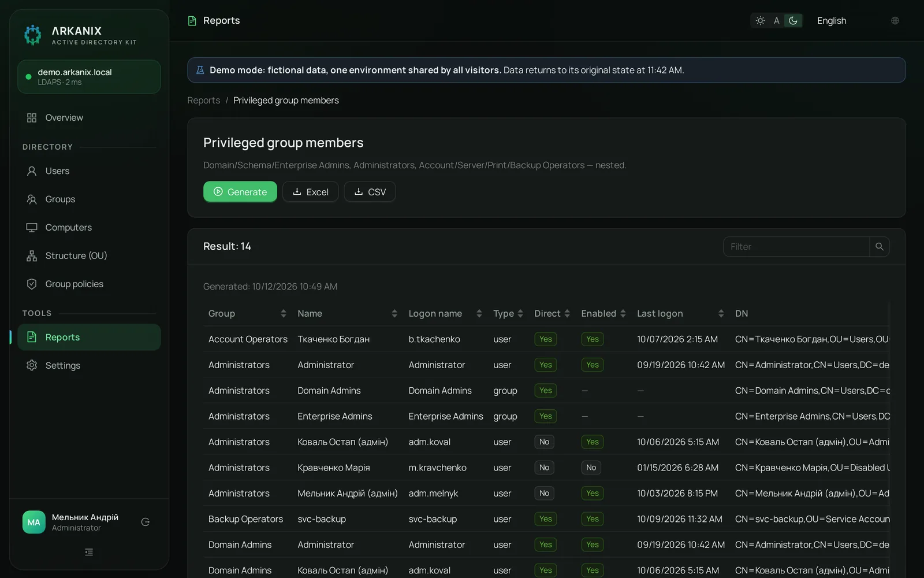Click the flask icon in demo mode banner
The height and width of the screenshot is (578, 924).
[x=200, y=70]
